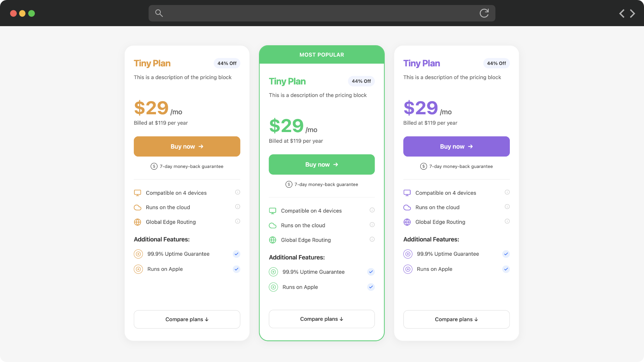Click the dollar icon by guarantee in green plan
The image size is (644, 362).
(289, 184)
